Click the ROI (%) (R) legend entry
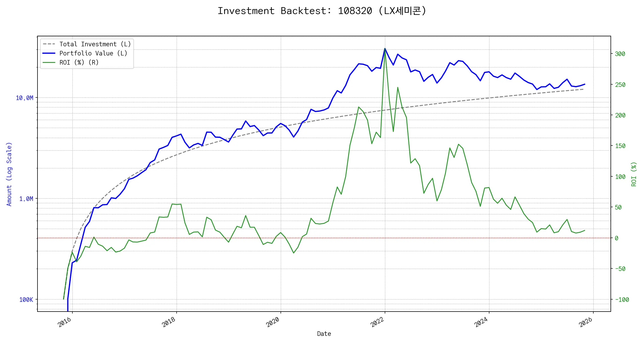This screenshot has height=343, width=644. tap(79, 62)
